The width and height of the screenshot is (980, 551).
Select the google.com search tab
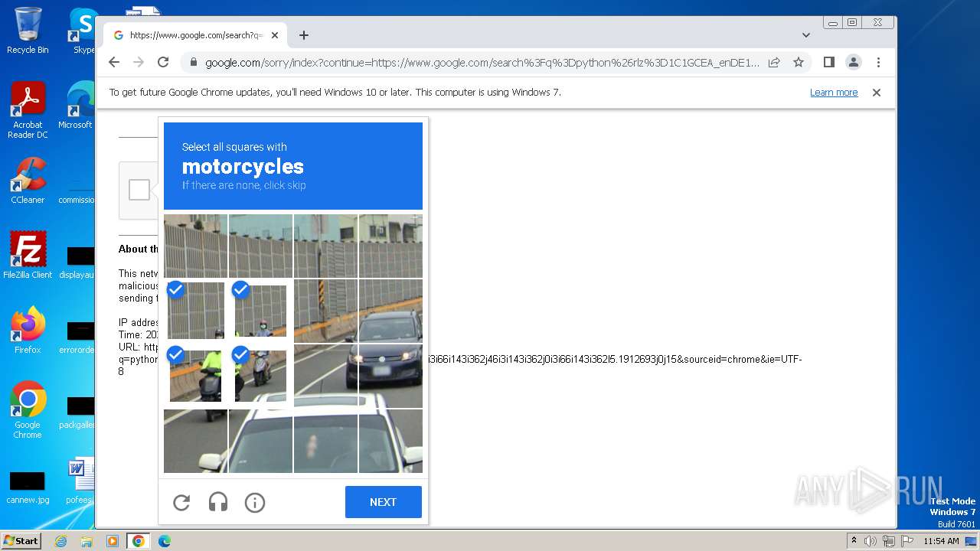click(x=195, y=35)
